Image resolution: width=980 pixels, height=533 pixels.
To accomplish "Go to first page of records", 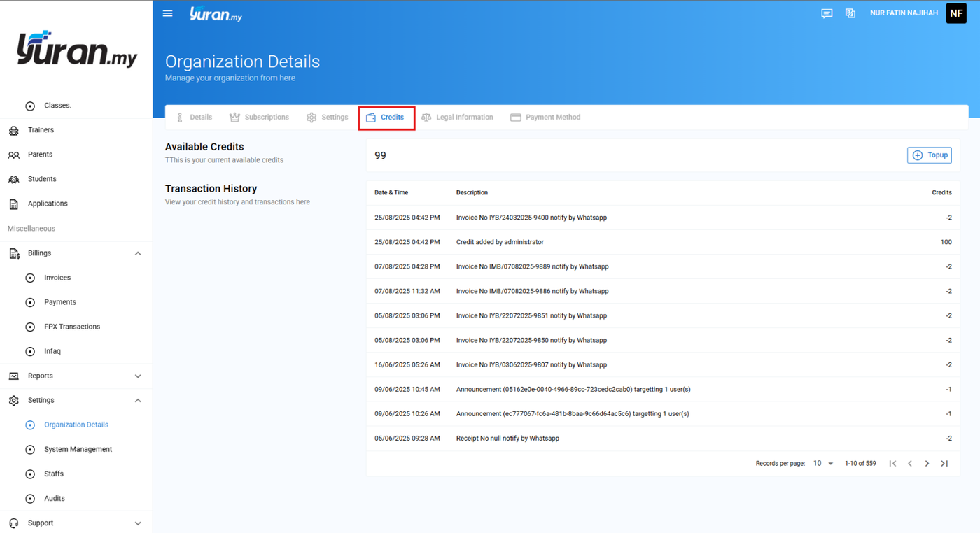I will point(892,464).
